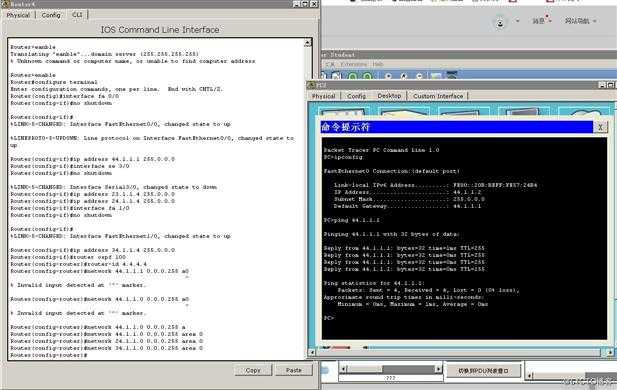Viewport: 617px width, 390px height.
Task: Click the 切换到PDU列表窗口 button
Action: (x=483, y=370)
